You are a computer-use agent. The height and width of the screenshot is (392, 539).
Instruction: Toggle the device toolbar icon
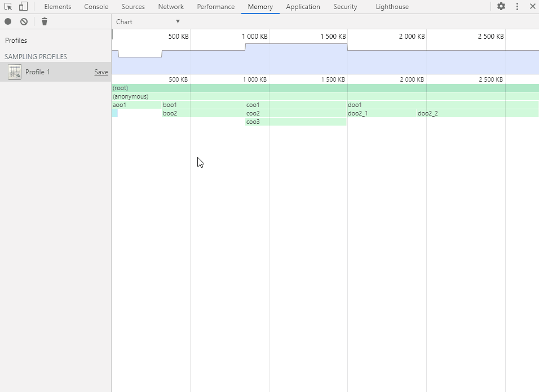23,7
